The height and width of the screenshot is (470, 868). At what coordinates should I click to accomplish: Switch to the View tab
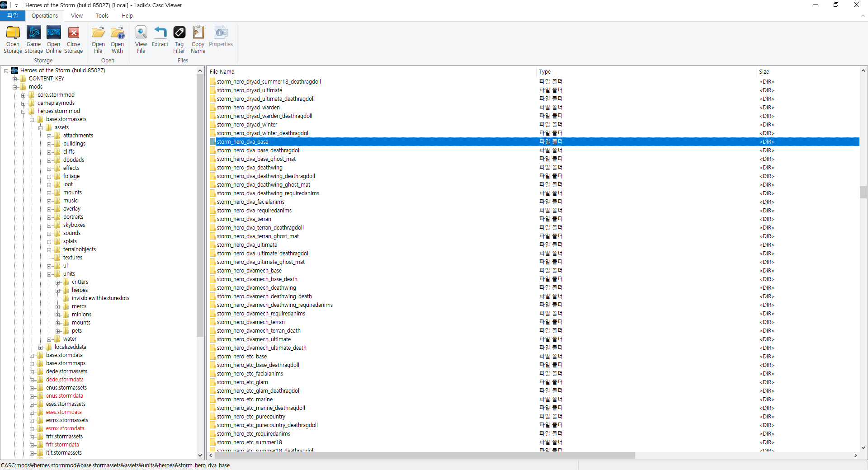pos(77,16)
